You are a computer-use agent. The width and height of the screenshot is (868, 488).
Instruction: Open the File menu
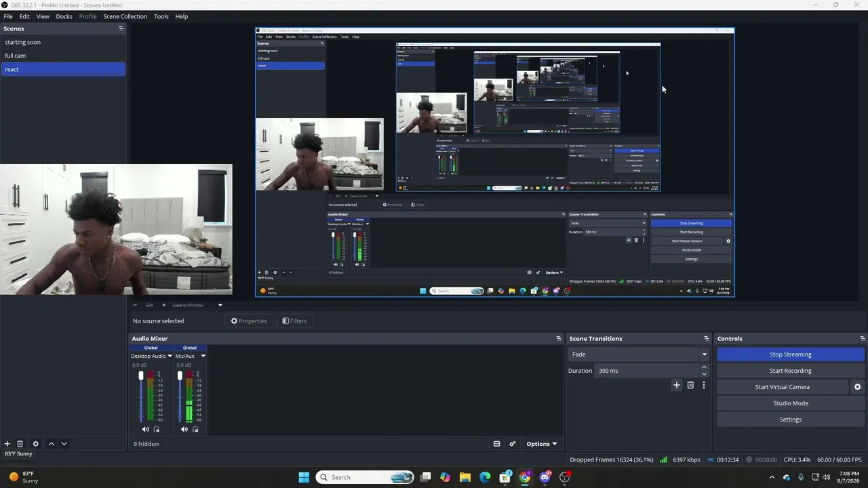pyautogui.click(x=8, y=16)
